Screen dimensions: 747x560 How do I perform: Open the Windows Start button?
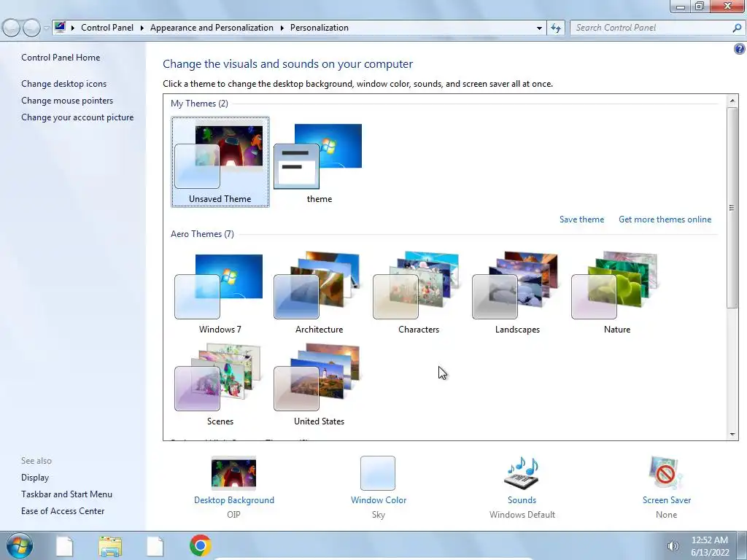[20, 545]
